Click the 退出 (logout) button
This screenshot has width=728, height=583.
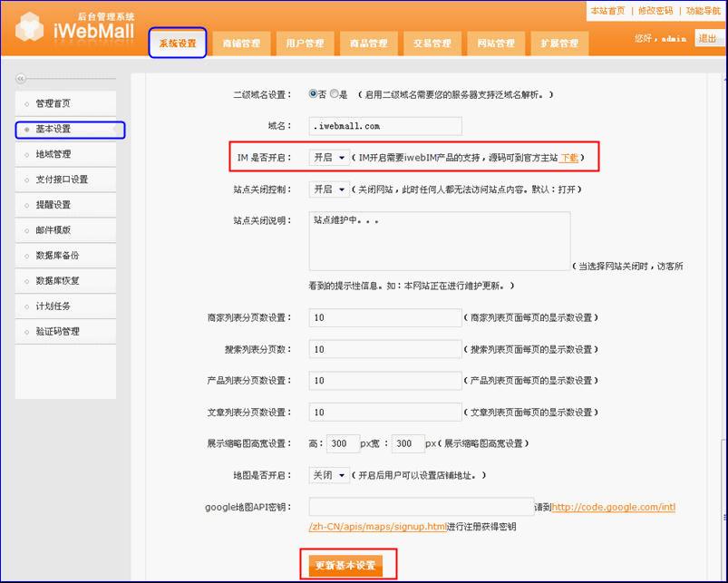point(708,39)
